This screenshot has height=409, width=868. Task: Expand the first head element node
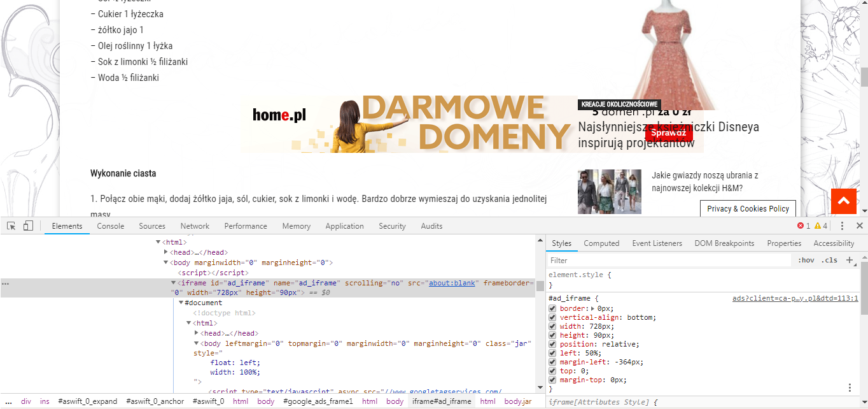point(166,252)
